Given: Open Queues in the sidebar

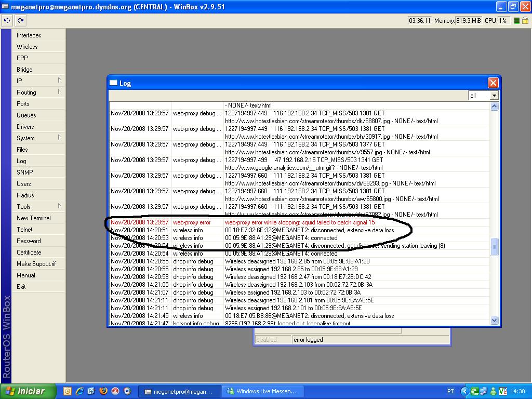Looking at the screenshot, I should click(38, 115).
